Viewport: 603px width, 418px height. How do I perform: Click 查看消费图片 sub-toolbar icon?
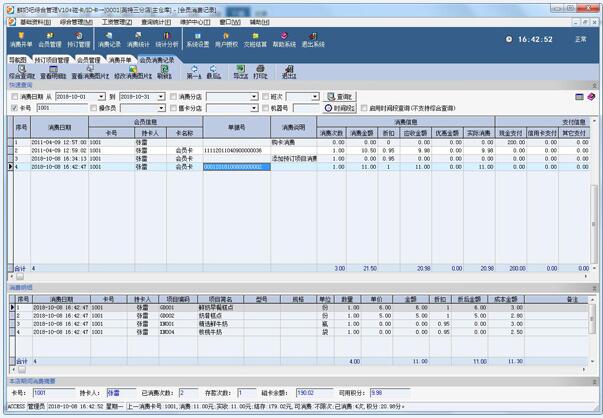(x=90, y=72)
